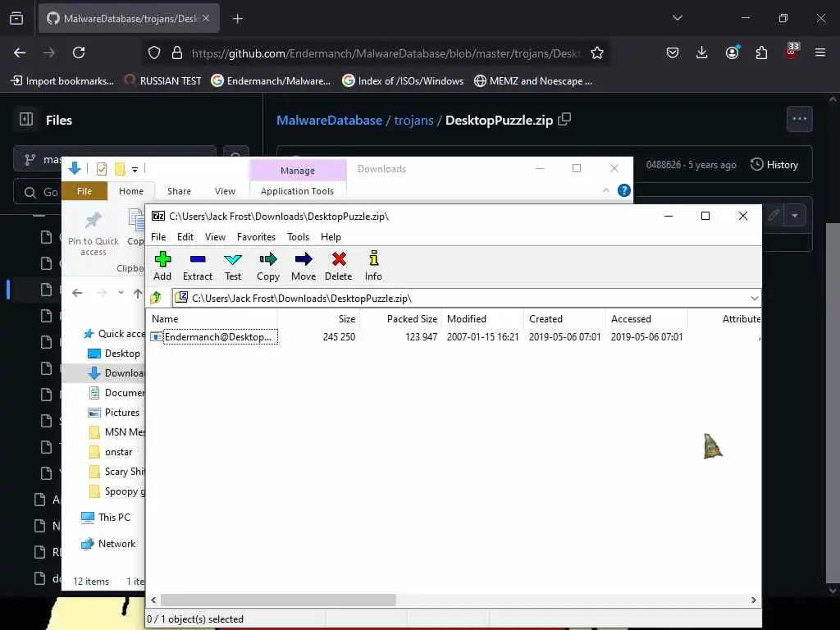Screen dimensions: 840x630
Task: Open the 7-Zip Favorites menu
Action: click(256, 237)
